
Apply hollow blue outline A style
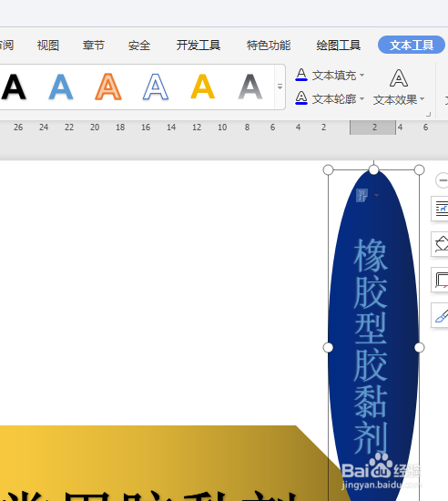(156, 87)
